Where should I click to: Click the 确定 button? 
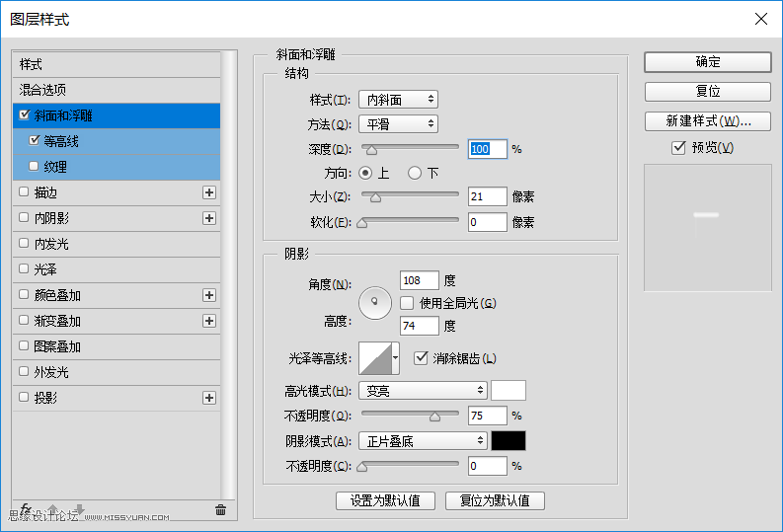(x=707, y=61)
